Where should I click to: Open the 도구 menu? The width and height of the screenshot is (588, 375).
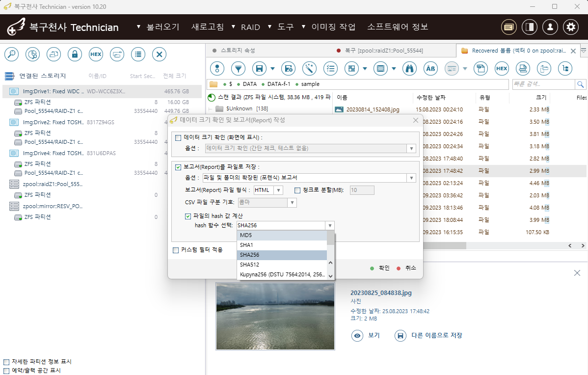point(285,27)
